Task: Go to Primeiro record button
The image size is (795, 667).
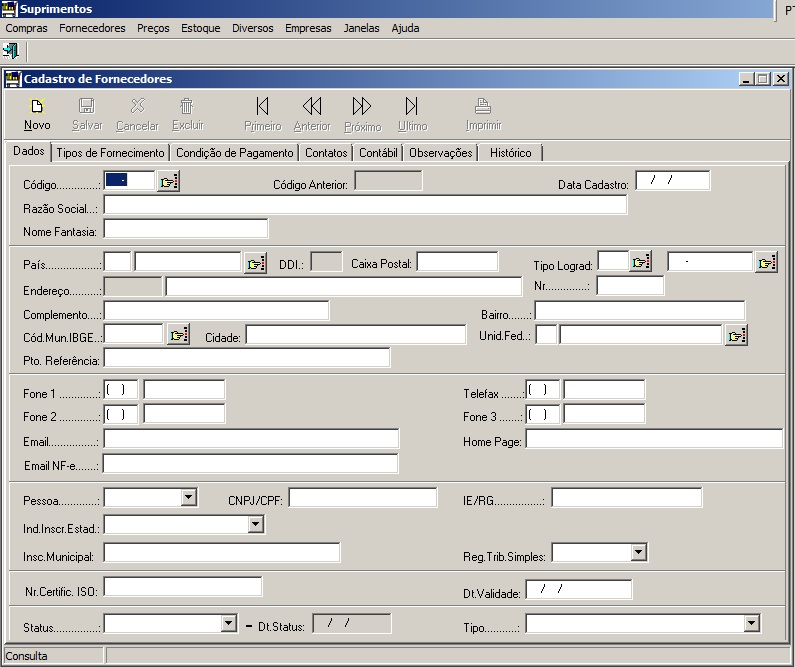Action: coord(262,114)
